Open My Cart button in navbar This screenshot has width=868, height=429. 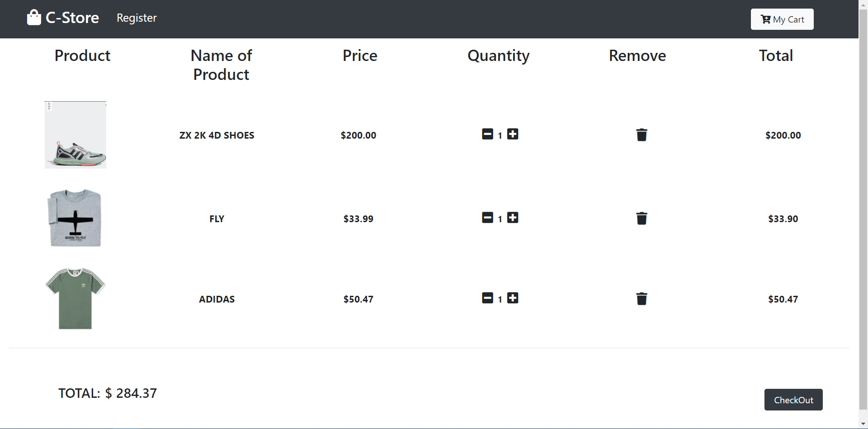pos(782,19)
